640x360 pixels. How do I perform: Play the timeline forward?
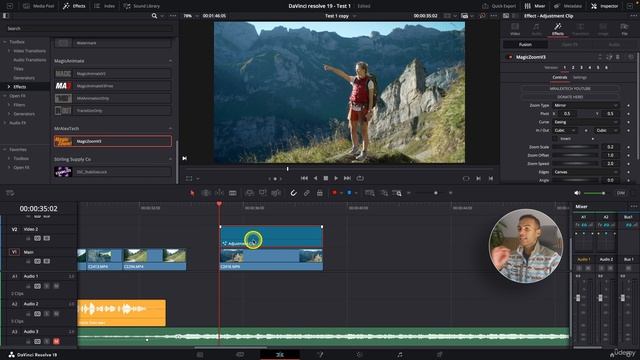(336, 178)
